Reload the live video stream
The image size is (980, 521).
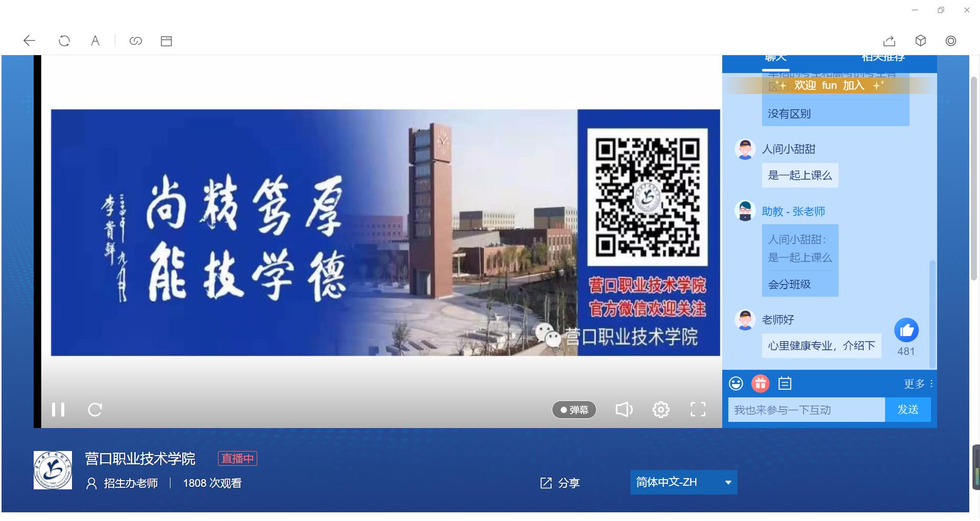95,410
